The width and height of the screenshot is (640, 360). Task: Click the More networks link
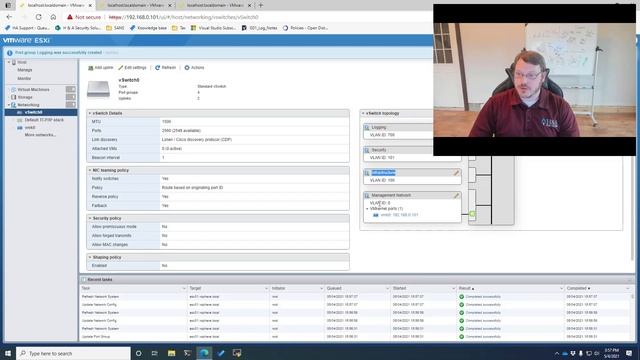coord(40,135)
